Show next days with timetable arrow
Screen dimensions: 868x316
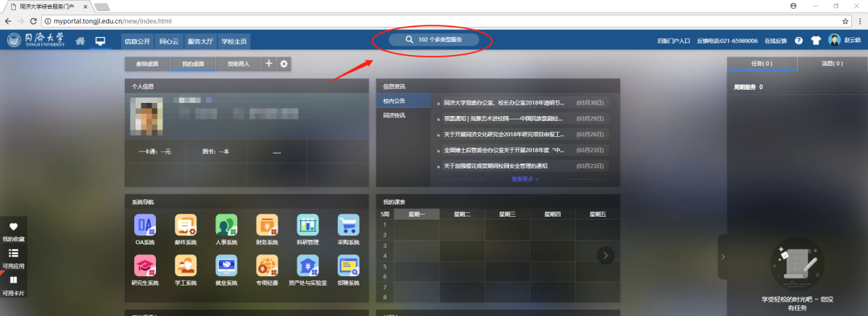605,255
